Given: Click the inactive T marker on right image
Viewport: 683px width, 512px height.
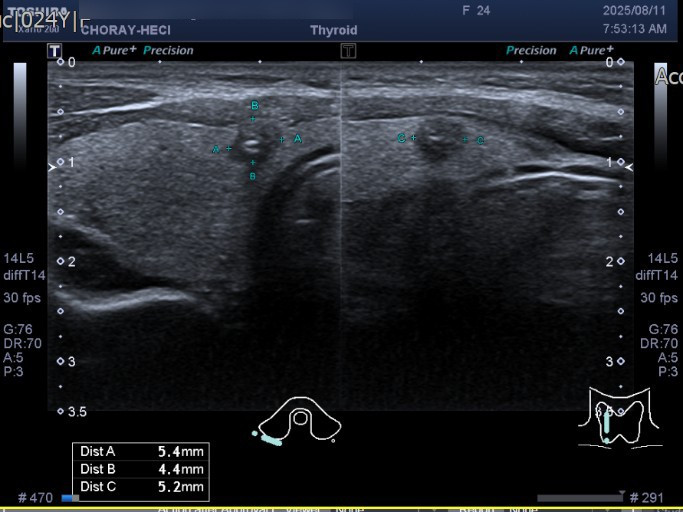Looking at the screenshot, I should click(x=347, y=50).
